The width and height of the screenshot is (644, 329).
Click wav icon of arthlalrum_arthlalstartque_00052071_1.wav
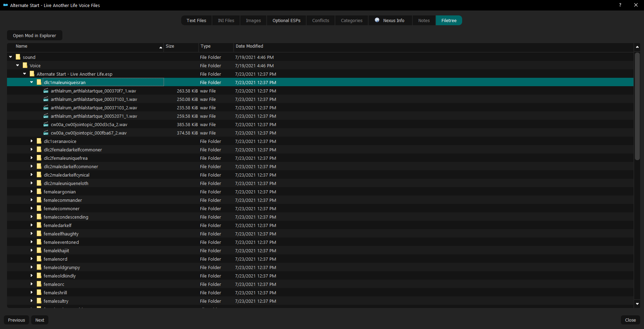tap(46, 116)
